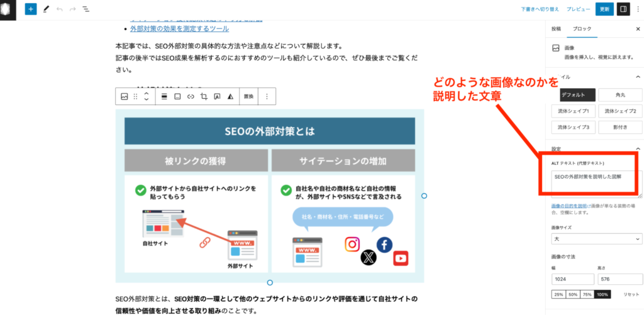Set image scale to 75%

[587, 294]
